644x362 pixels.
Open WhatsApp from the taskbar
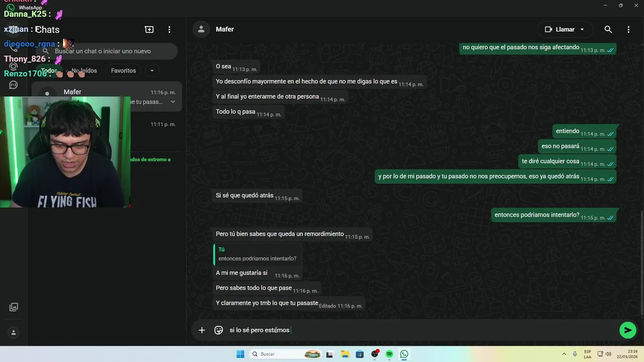404,354
